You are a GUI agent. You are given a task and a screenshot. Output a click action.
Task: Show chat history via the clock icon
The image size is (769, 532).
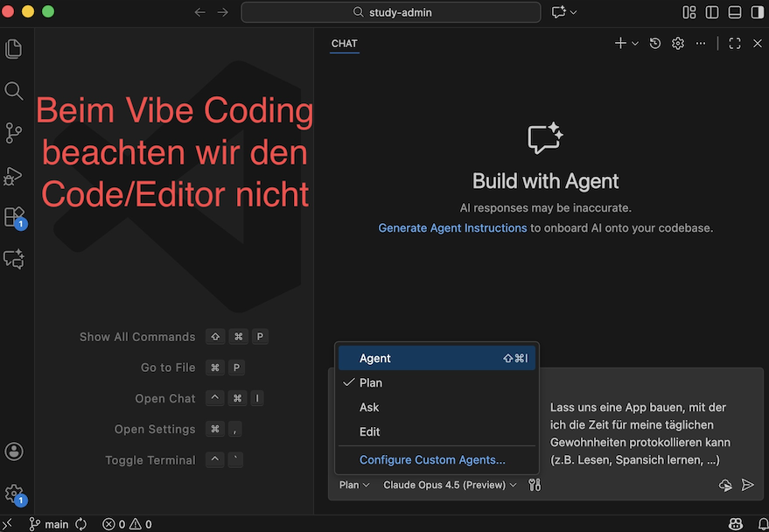(655, 43)
